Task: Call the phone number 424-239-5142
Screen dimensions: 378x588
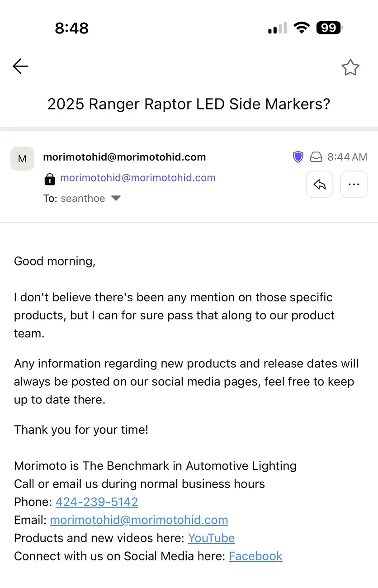Action: pos(97,502)
